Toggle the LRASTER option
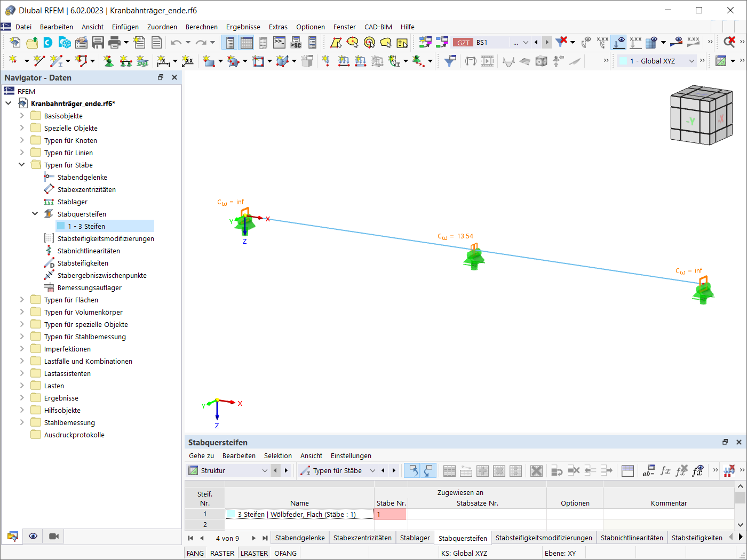Image resolution: width=747 pixels, height=560 pixels. [x=254, y=553]
